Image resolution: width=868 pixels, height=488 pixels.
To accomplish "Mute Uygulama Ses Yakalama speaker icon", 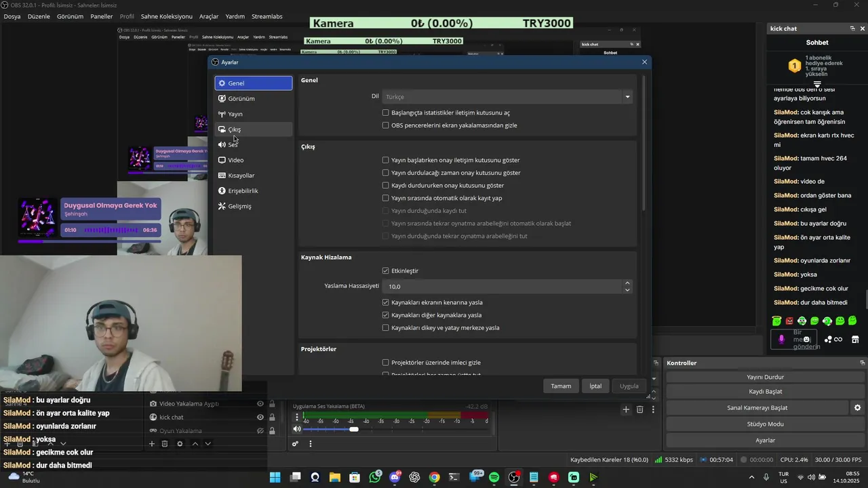I will coord(297,429).
